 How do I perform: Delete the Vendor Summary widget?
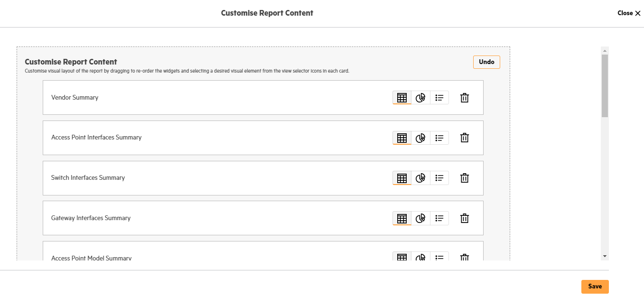[x=465, y=98]
